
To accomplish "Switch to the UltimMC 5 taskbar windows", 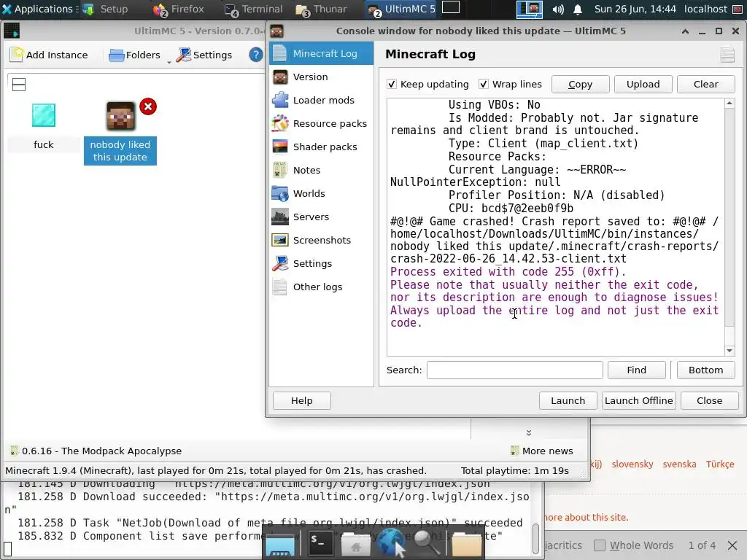I will pyautogui.click(x=402, y=9).
